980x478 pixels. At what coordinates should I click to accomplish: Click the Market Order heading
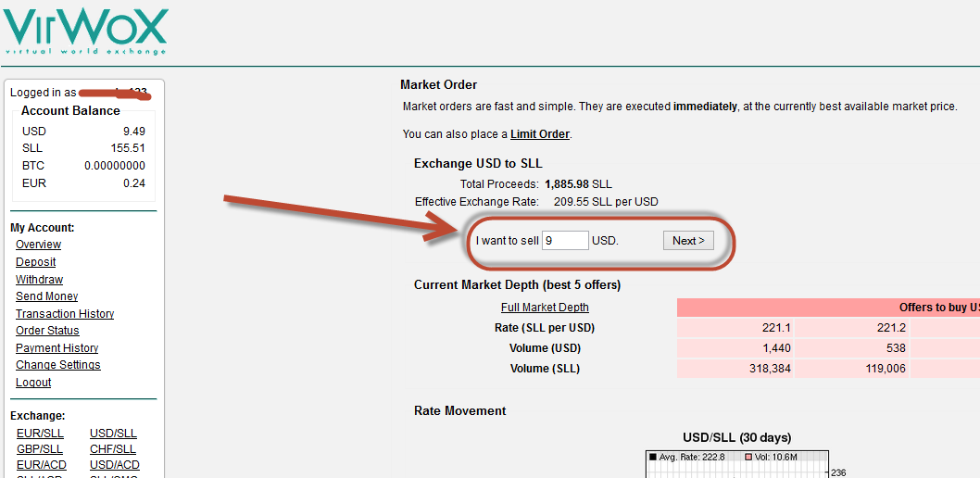(x=439, y=85)
